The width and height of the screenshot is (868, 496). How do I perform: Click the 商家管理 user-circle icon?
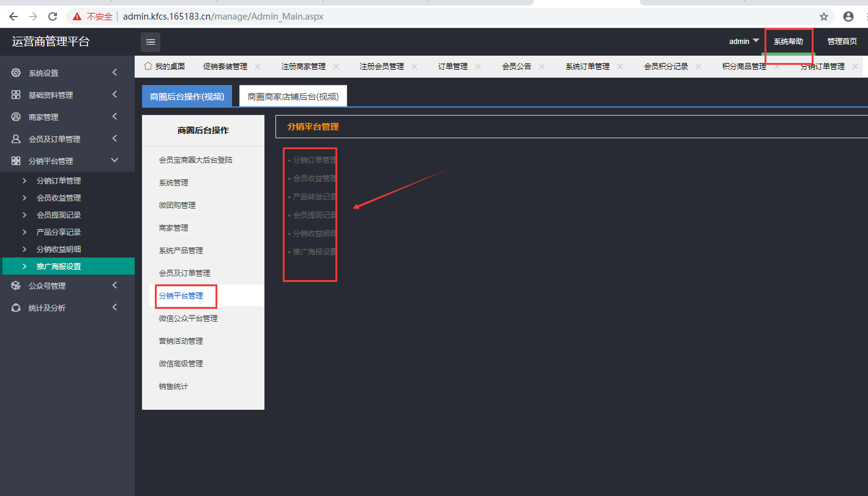coord(16,117)
